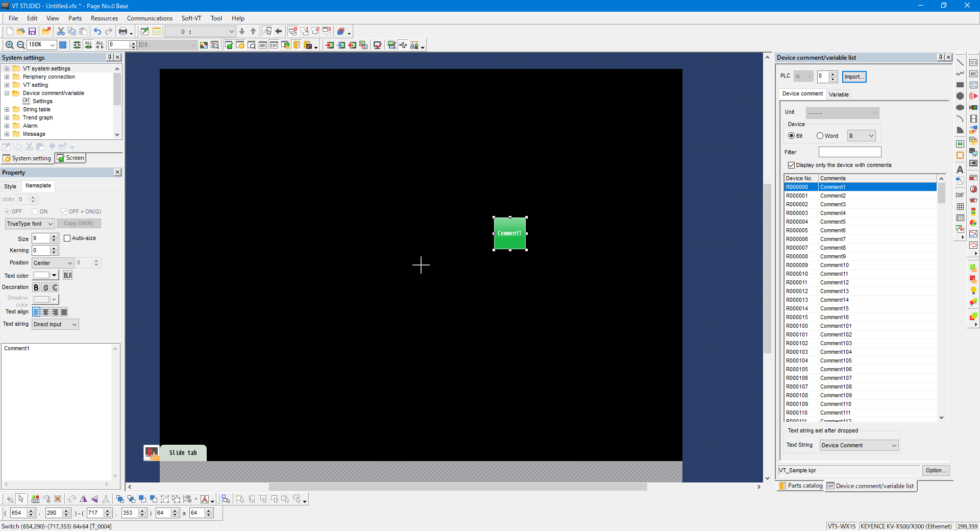Open the Text String Device Comment dropdown
980x531 pixels.
tap(859, 445)
